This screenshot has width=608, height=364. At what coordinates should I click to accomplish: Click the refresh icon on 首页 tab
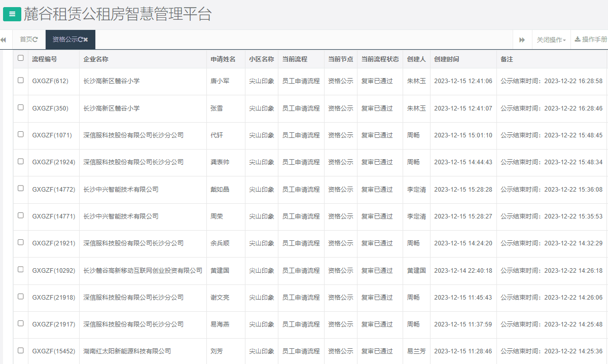(34, 38)
